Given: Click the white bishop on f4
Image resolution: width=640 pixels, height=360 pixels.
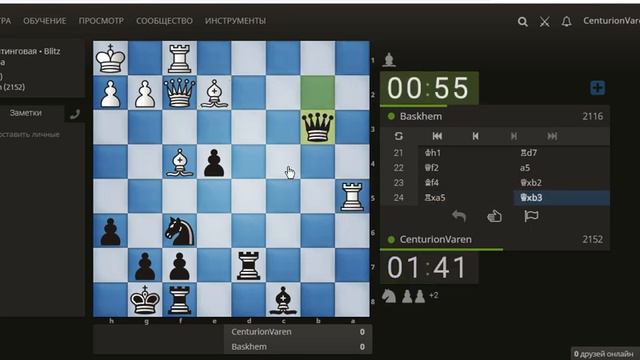Looking at the screenshot, I should [179, 162].
